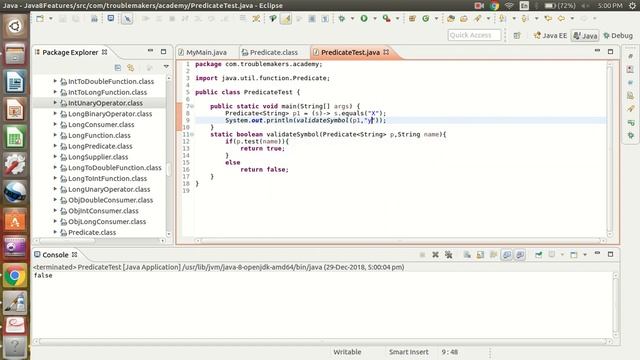Open Debug button dropdown arrow

click(352, 19)
